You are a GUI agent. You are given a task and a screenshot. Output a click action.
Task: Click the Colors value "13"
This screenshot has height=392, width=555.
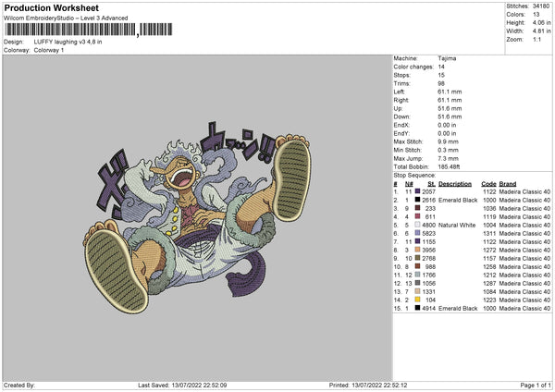pos(536,15)
